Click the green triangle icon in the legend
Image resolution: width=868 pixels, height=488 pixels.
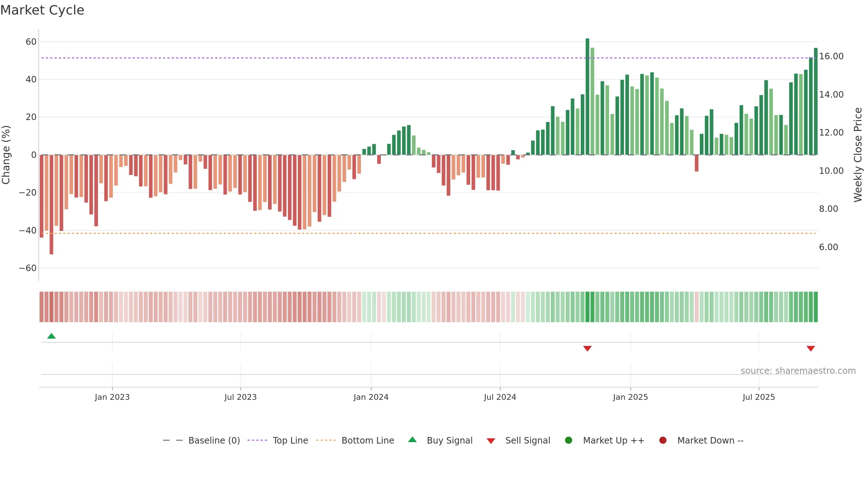(412, 440)
